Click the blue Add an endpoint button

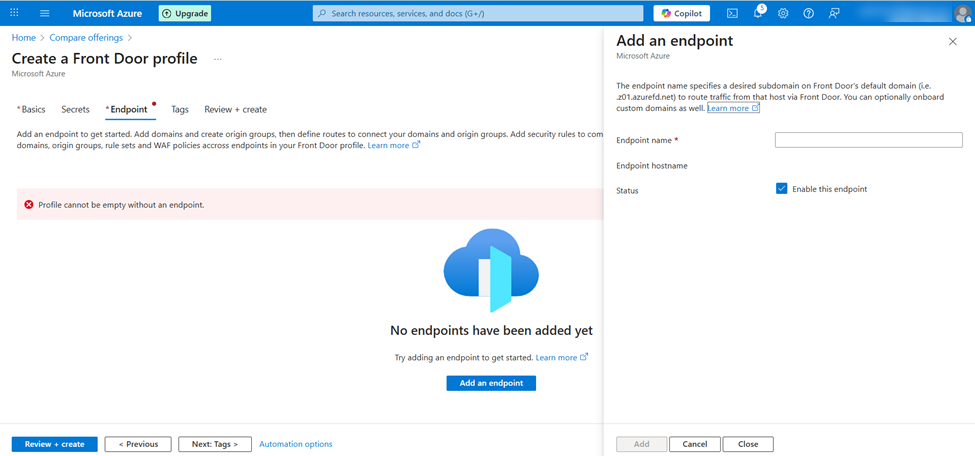click(491, 383)
